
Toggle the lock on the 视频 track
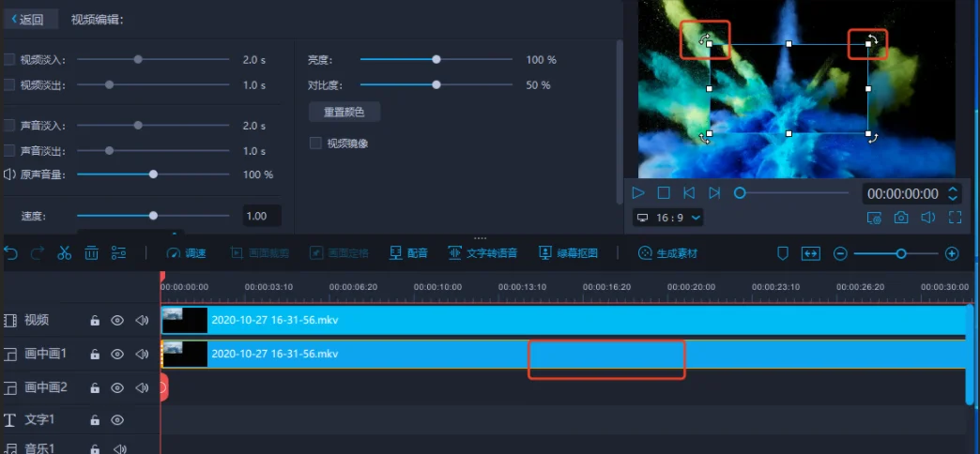(95, 321)
